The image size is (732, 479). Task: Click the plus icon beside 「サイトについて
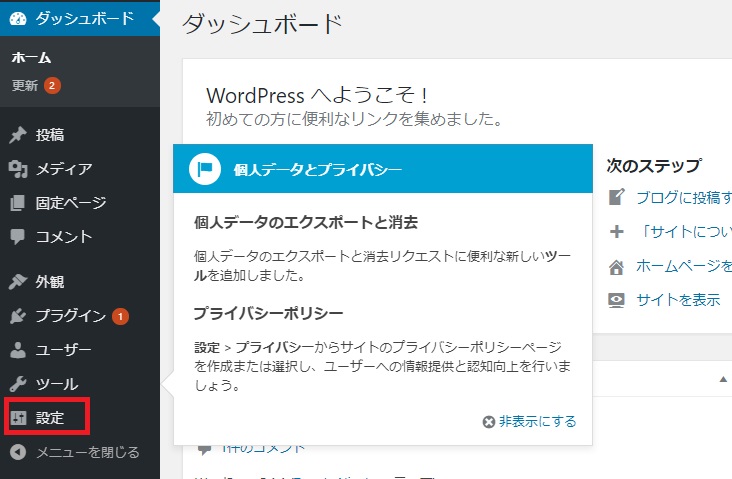(x=617, y=231)
